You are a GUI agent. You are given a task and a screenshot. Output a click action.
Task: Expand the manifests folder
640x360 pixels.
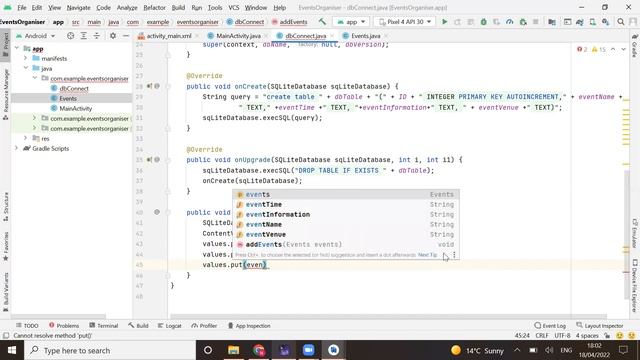25,58
